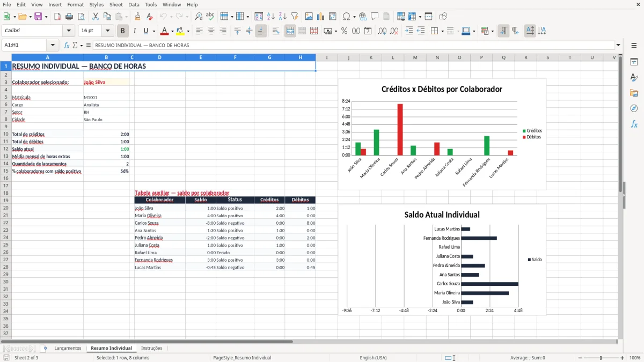
Task: Format as percent using the % icon
Action: (344, 31)
